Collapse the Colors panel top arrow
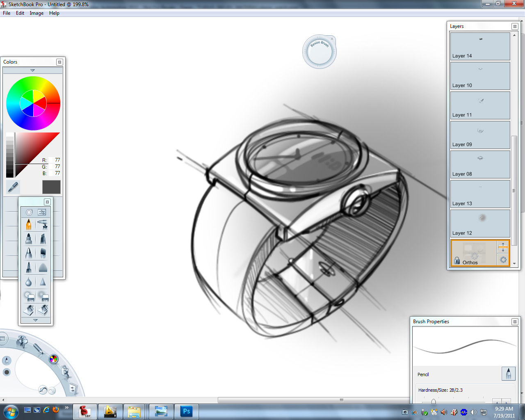 coord(33,71)
